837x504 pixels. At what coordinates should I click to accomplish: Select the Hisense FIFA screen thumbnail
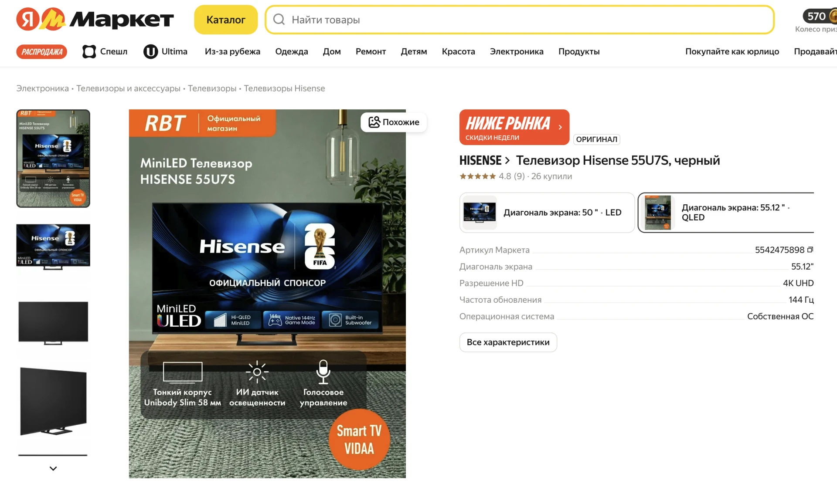pyautogui.click(x=53, y=247)
